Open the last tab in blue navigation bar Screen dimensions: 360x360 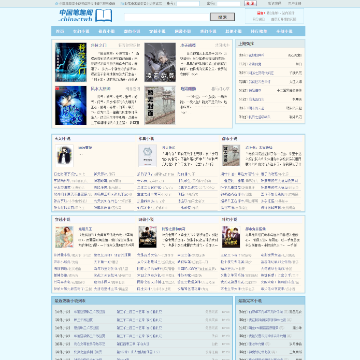click(x=284, y=31)
